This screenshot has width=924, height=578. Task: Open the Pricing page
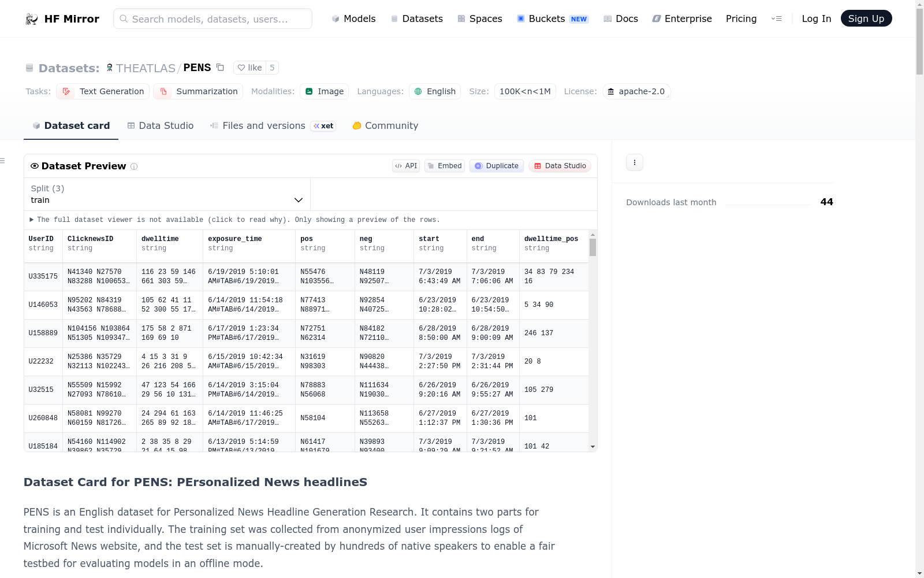tap(742, 19)
